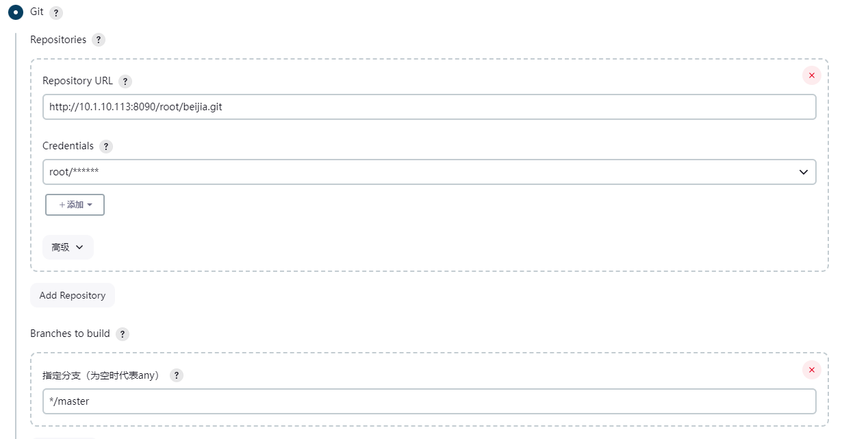This screenshot has height=439, width=868.
Task: Delete the repository with red X
Action: click(x=812, y=75)
